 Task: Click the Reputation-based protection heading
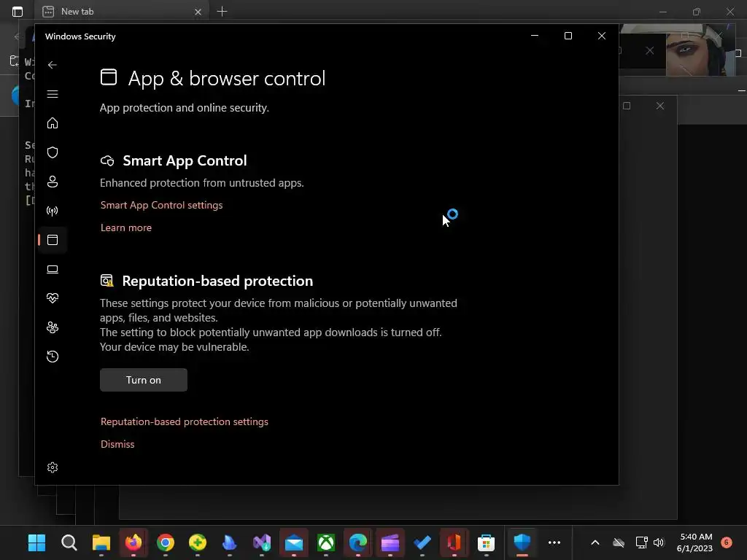click(x=217, y=281)
